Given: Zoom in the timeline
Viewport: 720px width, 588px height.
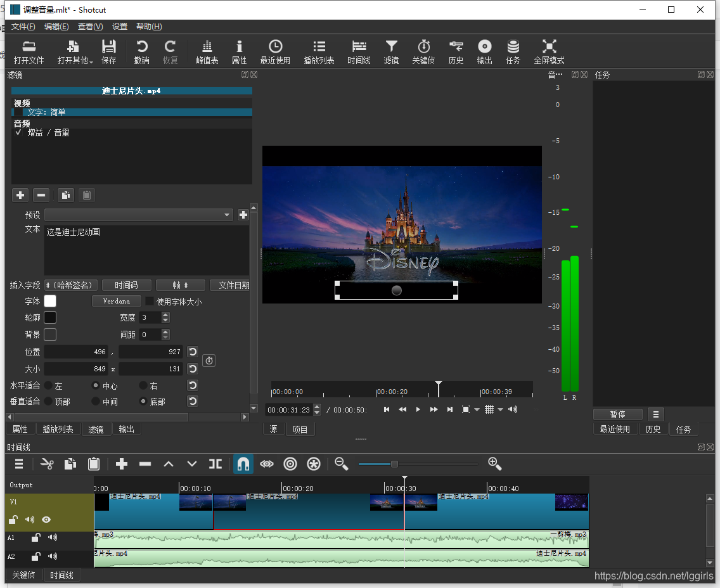Looking at the screenshot, I should [494, 464].
